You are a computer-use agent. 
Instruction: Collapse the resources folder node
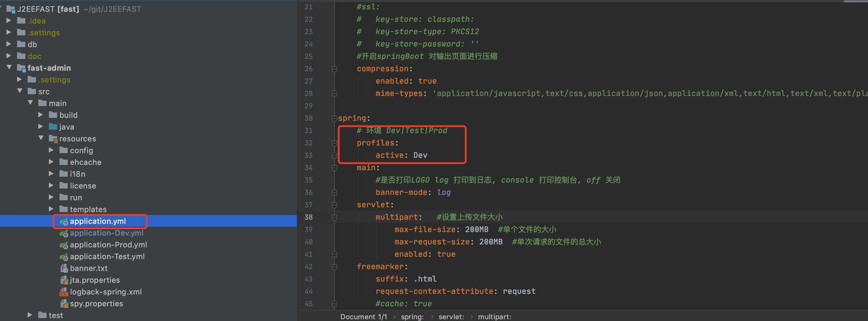tap(41, 138)
